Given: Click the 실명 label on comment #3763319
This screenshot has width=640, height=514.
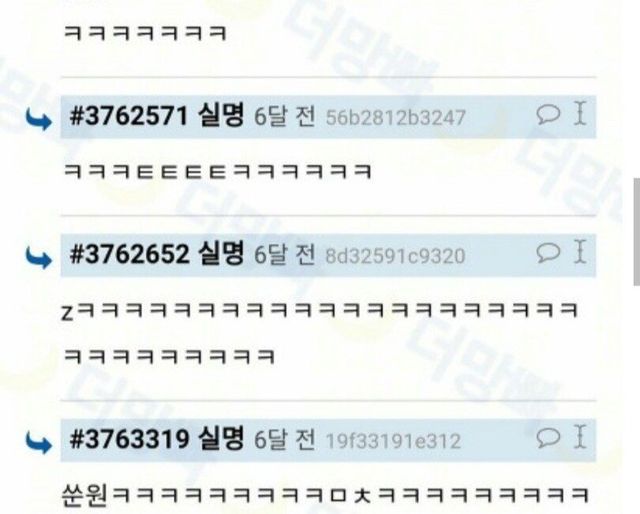Looking at the screenshot, I should click(x=221, y=438).
